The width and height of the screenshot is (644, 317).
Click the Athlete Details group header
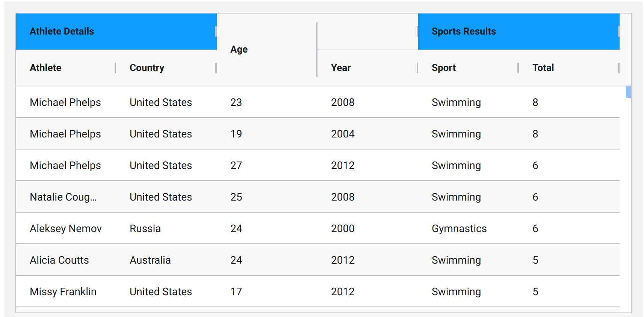point(62,32)
